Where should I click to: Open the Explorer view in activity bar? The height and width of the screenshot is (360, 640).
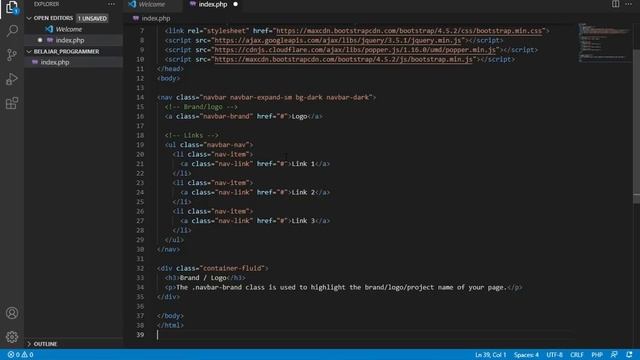click(x=12, y=7)
